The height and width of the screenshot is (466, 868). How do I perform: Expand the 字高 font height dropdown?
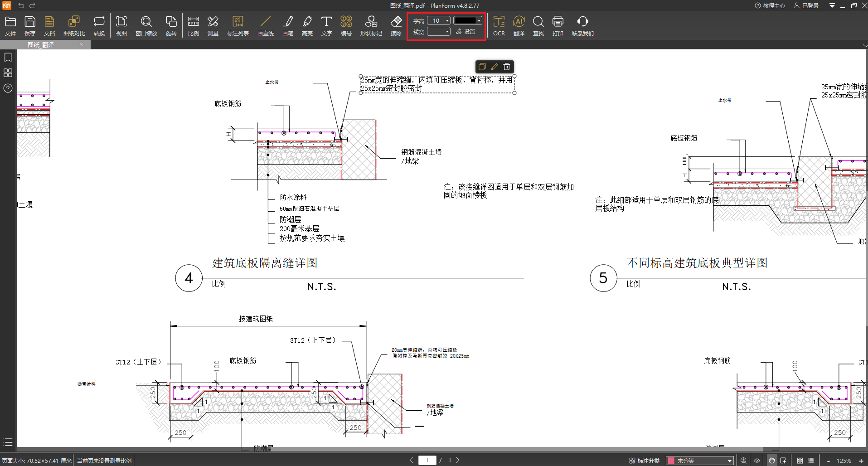pyautogui.click(x=447, y=21)
